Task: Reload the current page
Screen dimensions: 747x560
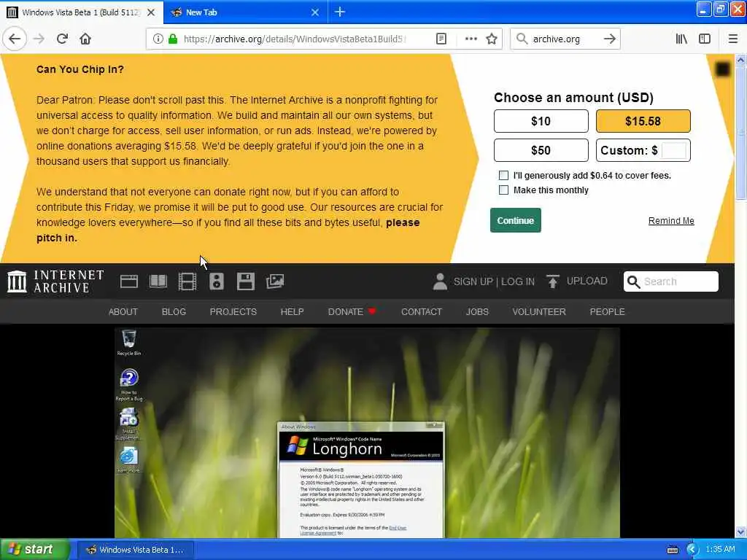Action: pos(62,39)
